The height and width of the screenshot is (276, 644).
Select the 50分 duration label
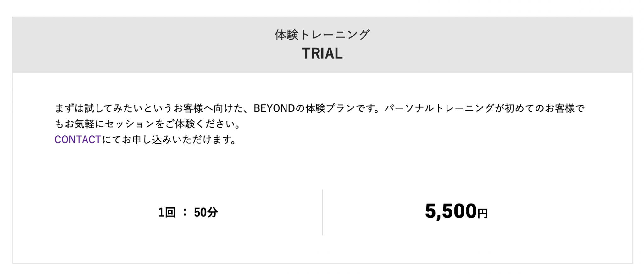206,213
